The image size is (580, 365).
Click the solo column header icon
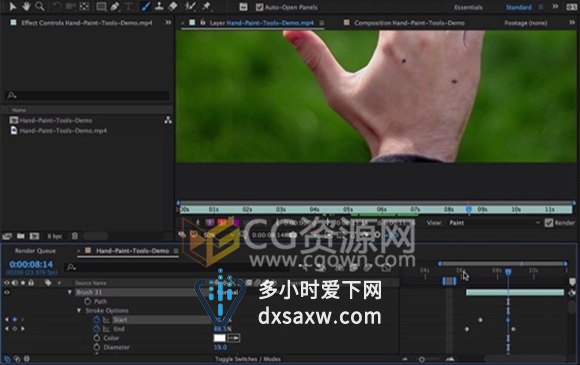pos(23,283)
